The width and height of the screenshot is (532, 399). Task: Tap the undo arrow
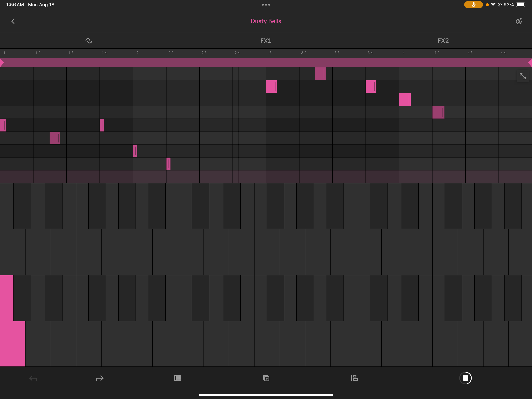pyautogui.click(x=33, y=378)
